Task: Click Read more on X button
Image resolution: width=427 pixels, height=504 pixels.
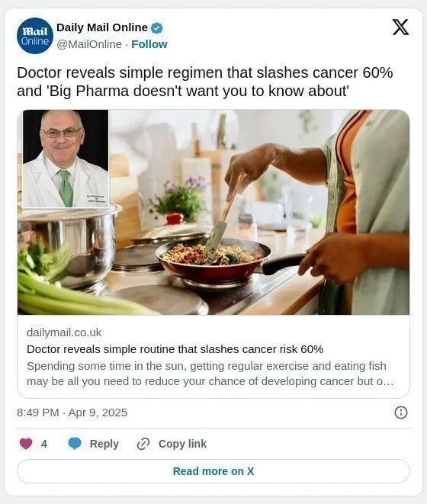Action: click(x=213, y=471)
